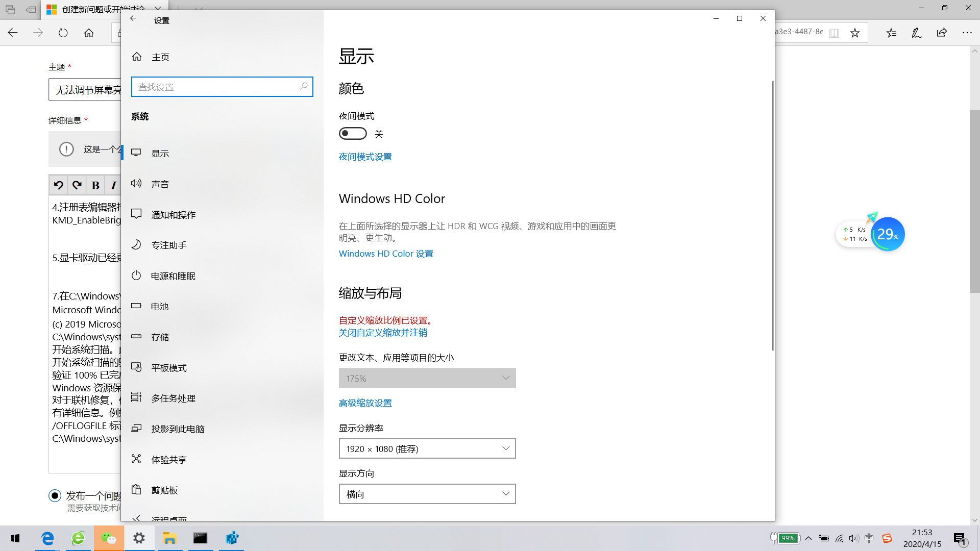Open WeChat from the taskbar
Screen dimensions: 980x551
click(x=109, y=538)
